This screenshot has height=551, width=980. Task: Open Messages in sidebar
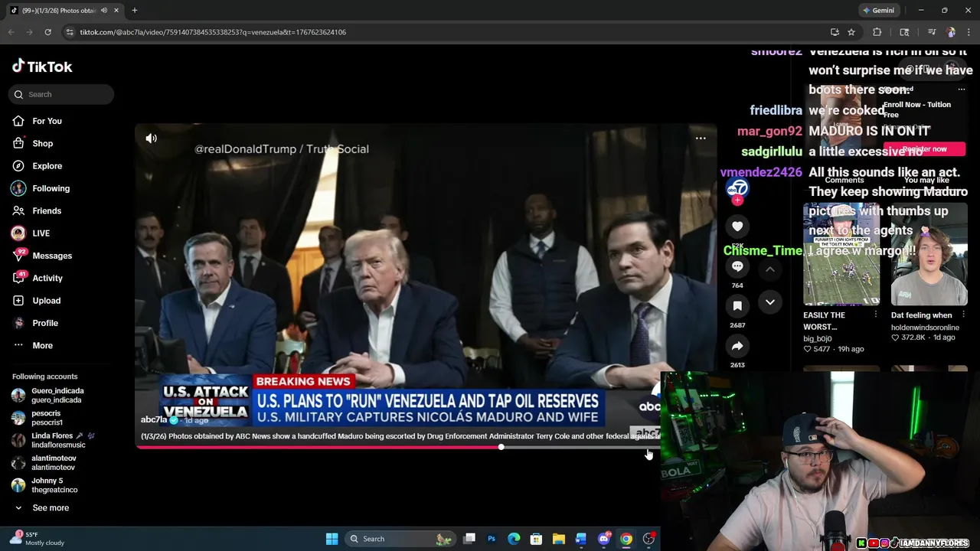coord(51,256)
